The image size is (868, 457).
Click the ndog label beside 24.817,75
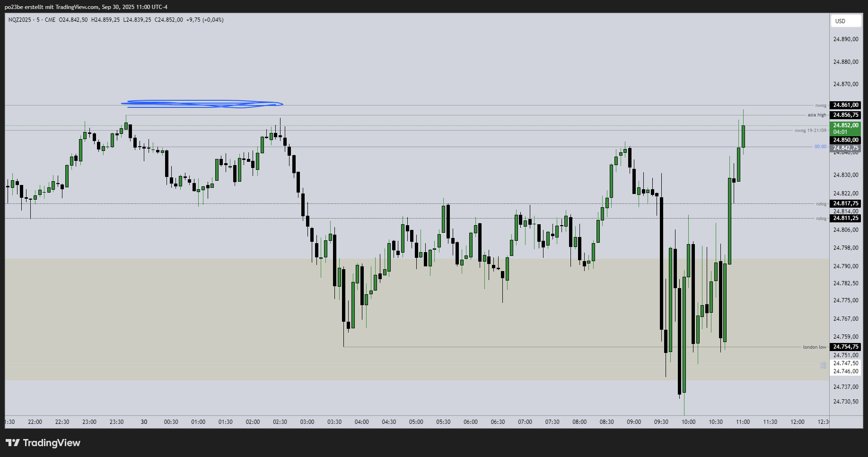point(821,204)
